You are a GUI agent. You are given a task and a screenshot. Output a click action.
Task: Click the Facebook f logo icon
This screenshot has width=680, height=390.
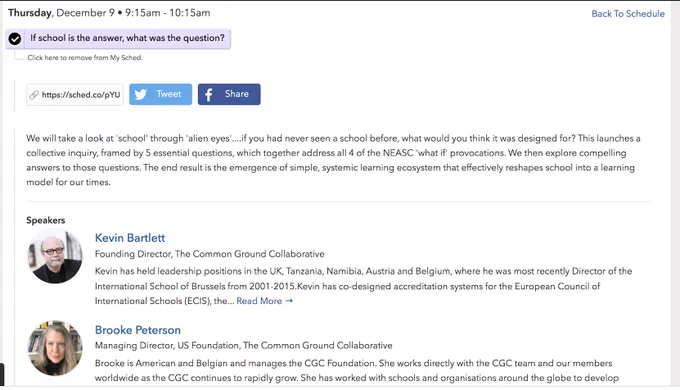pos(209,95)
